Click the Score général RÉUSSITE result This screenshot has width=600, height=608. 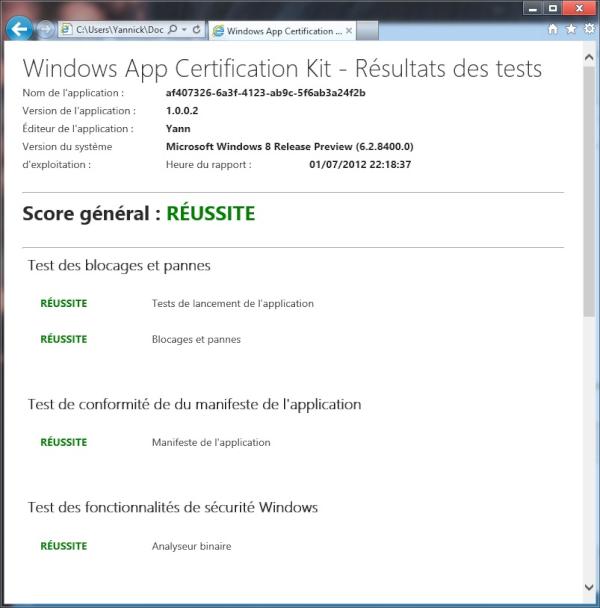pos(211,214)
